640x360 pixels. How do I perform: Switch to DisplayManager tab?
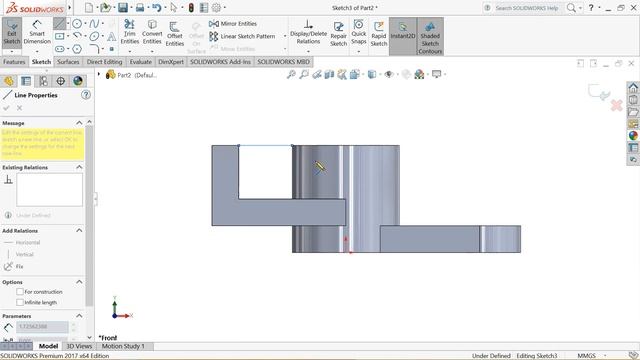pyautogui.click(x=78, y=81)
